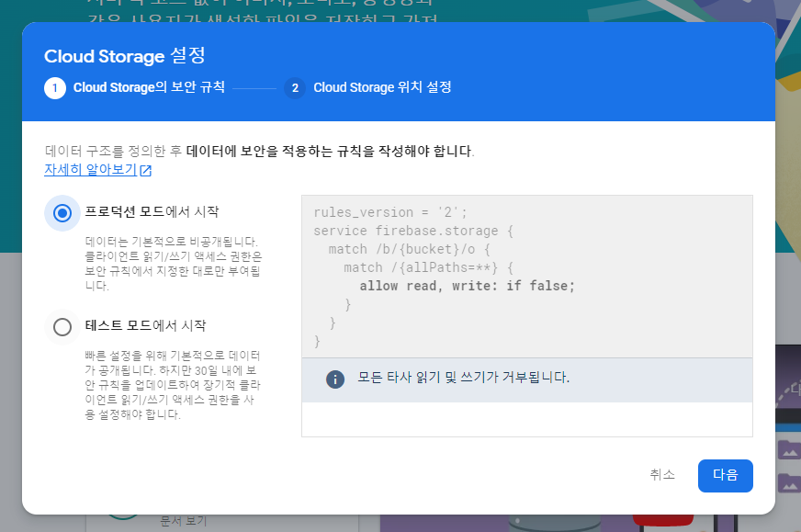The height and width of the screenshot is (532, 801).
Task: Open the '자세히 알아보기' learn more link
Action: [90, 169]
